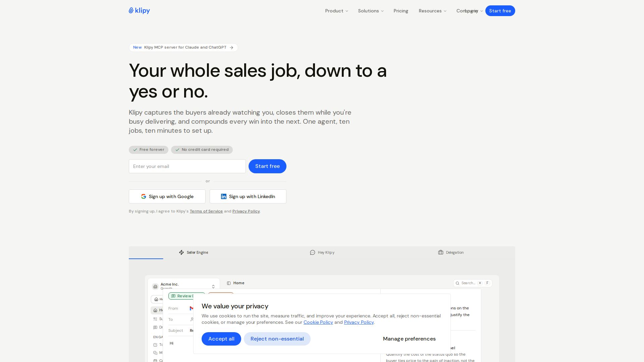Click the 'Subject' label in the email preview
Viewport: 644px width, 362px height.
(176, 331)
